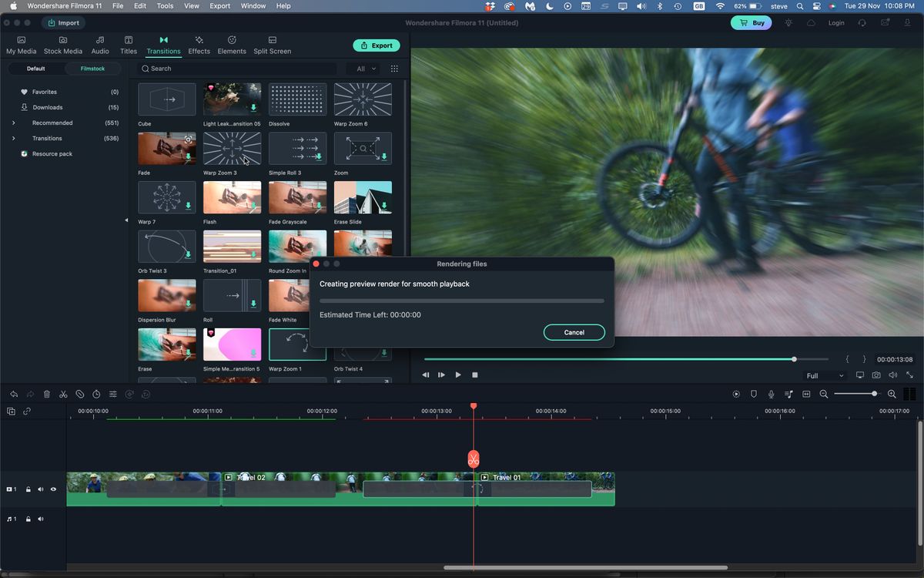This screenshot has width=924, height=578.
Task: Open the preview Volume speaker icon
Action: coord(893,375)
